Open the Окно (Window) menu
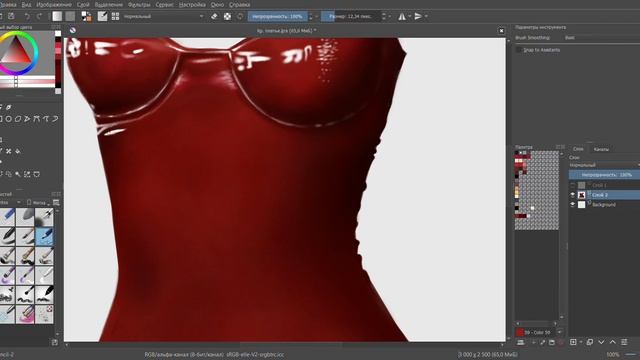 click(217, 4)
